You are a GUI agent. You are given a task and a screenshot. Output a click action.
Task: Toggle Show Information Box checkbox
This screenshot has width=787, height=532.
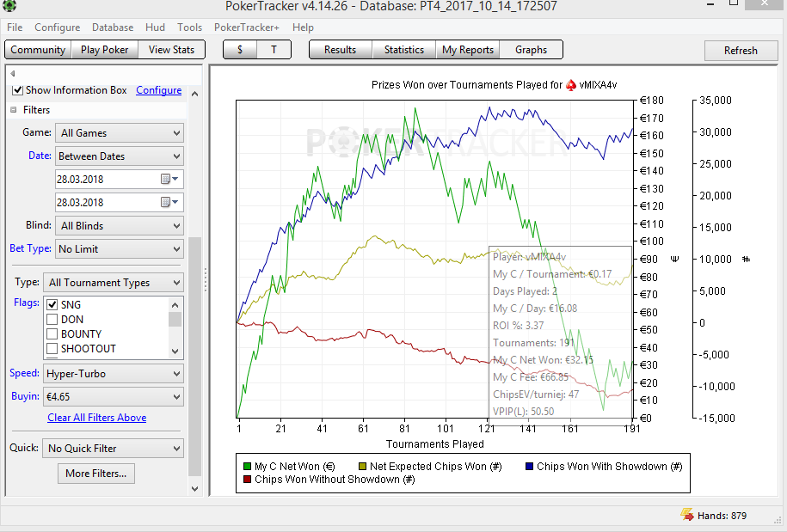17,90
